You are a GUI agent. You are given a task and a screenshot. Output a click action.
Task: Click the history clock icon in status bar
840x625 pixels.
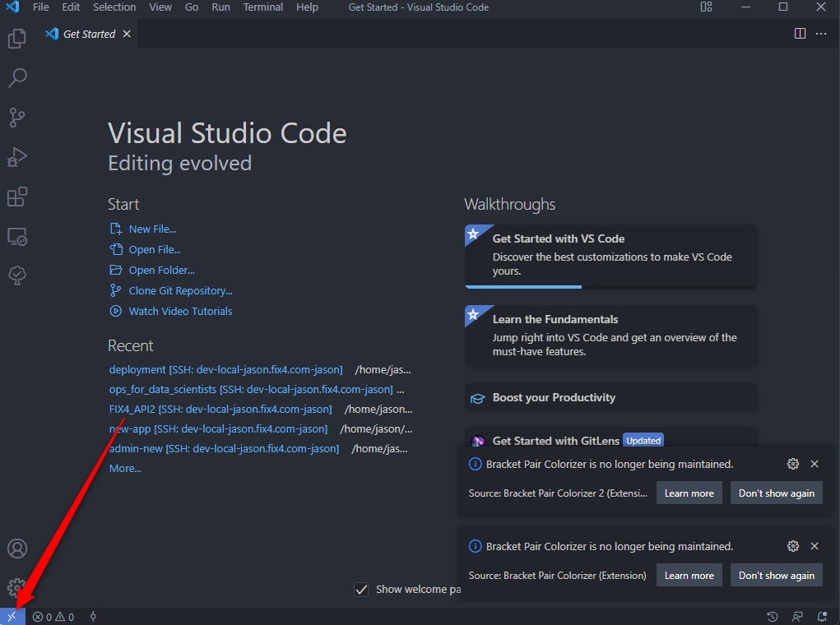coord(773,617)
